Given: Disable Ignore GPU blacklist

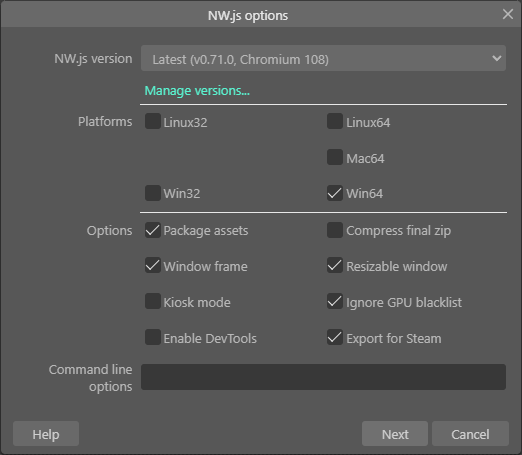Looking at the screenshot, I should (335, 301).
